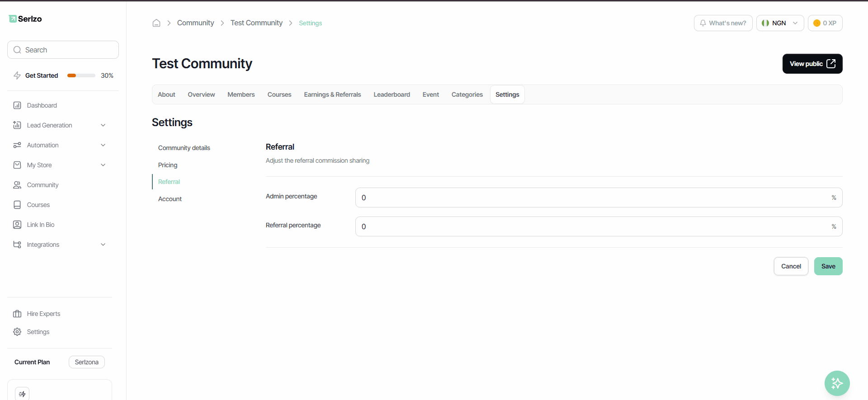The height and width of the screenshot is (400, 868).
Task: Click the View public button
Action: coord(812,64)
